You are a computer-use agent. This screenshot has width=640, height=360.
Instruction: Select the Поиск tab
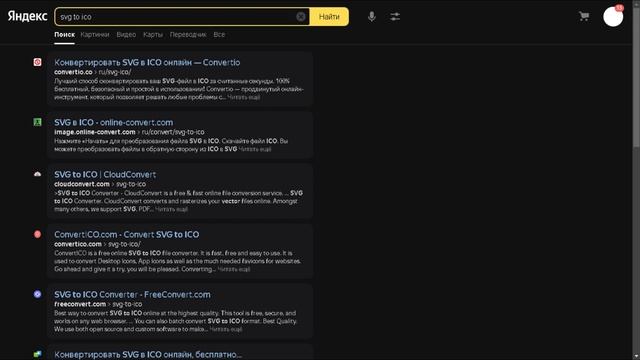64,35
